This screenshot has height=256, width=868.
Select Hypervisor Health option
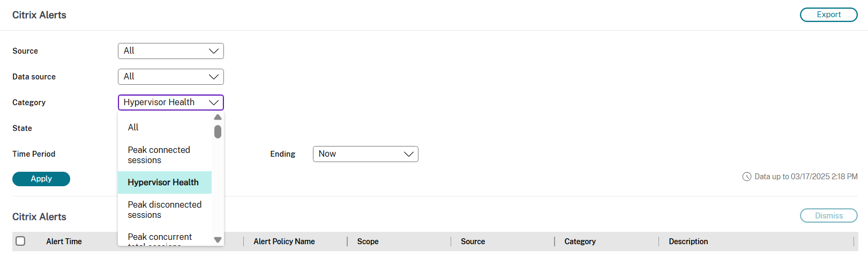pos(163,182)
